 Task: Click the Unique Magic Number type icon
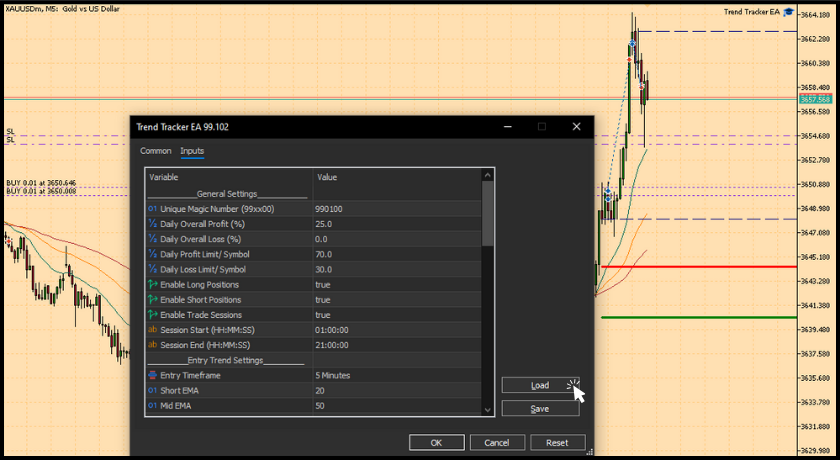tap(153, 209)
